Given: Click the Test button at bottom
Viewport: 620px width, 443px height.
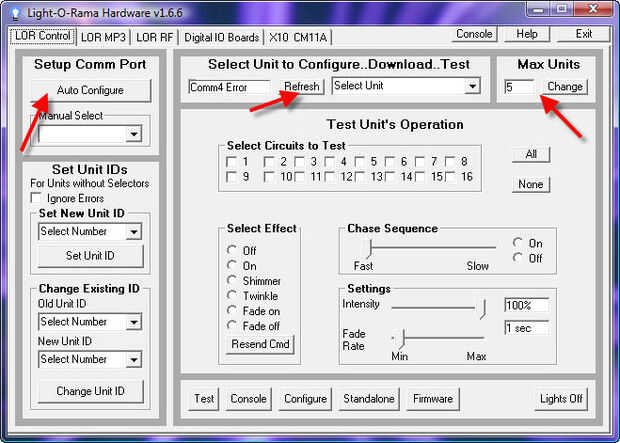Looking at the screenshot, I should tap(204, 399).
